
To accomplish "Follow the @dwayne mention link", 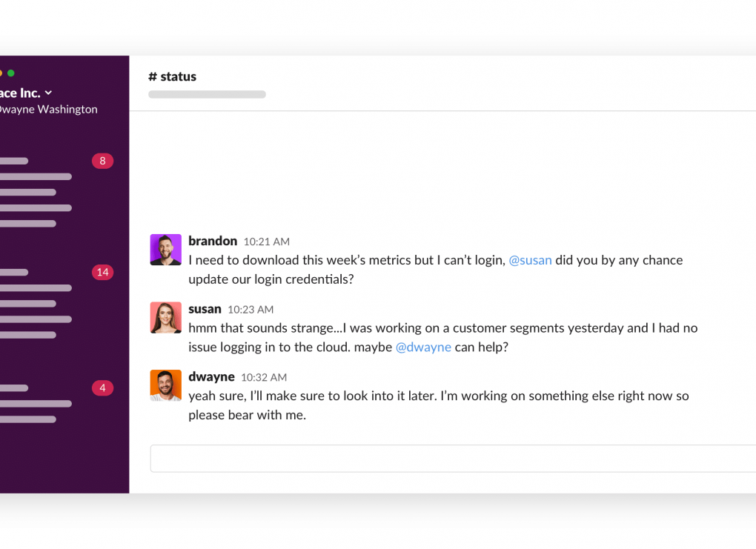I will pos(423,347).
